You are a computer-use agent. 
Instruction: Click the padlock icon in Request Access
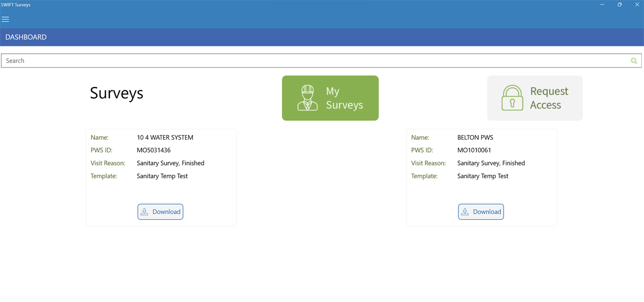[512, 98]
